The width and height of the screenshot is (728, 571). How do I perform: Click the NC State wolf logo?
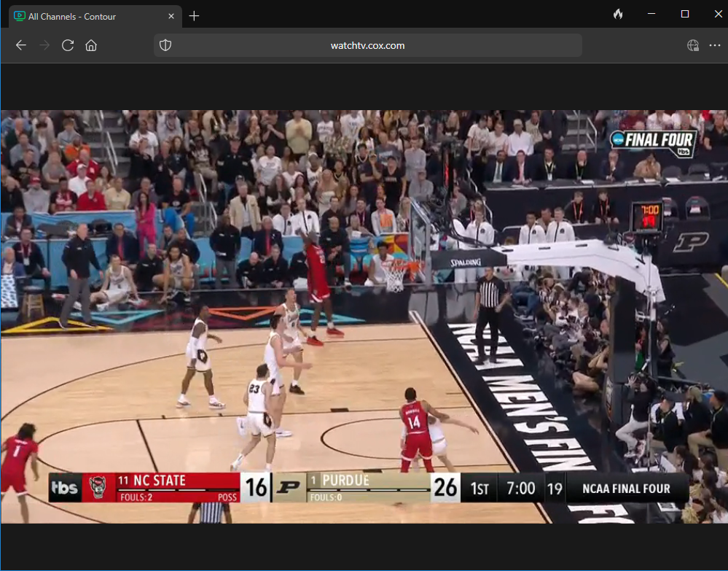tap(98, 487)
